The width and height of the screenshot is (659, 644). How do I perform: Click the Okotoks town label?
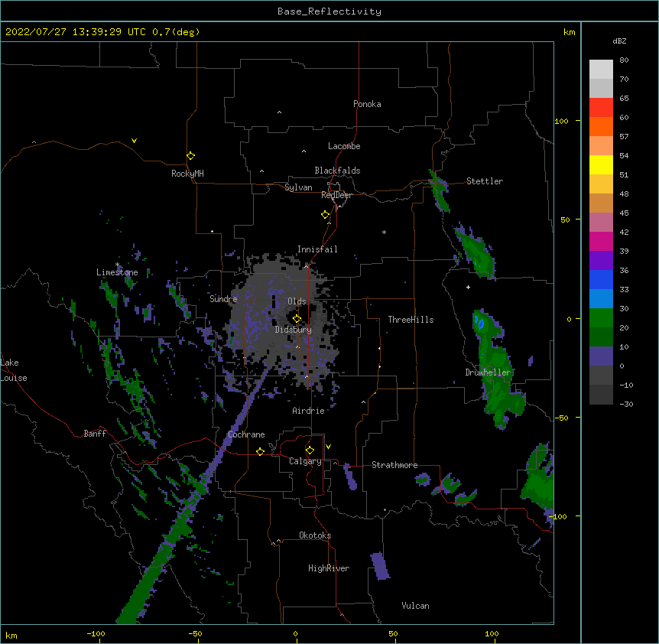coord(315,535)
